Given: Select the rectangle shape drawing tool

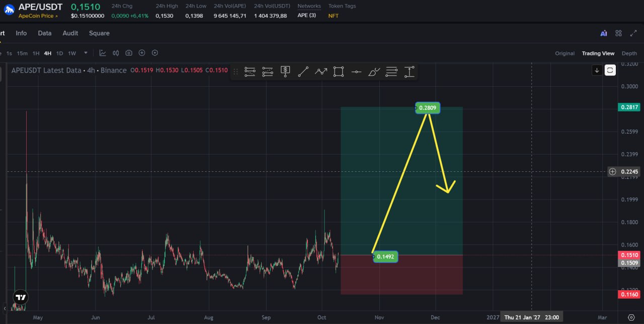Looking at the screenshot, I should (x=339, y=72).
